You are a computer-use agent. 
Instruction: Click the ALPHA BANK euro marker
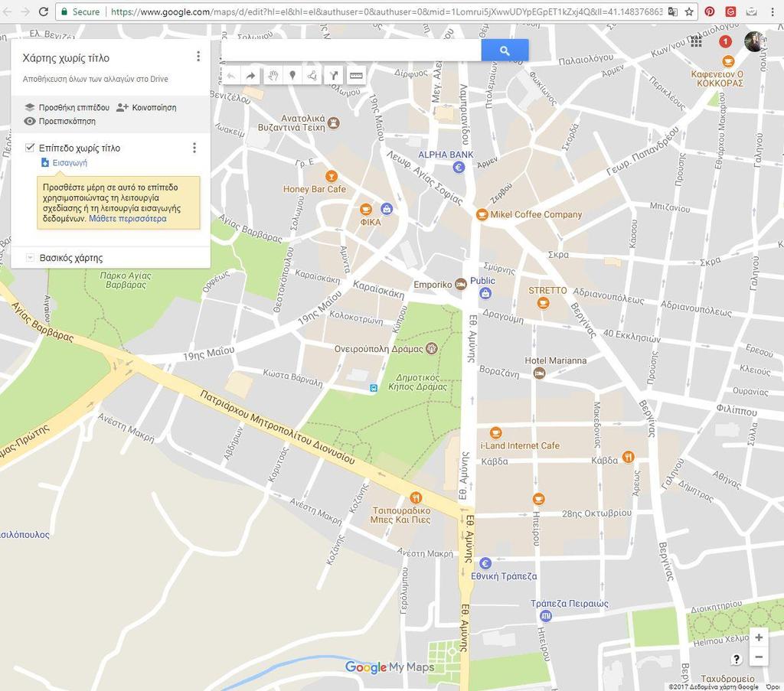[459, 168]
